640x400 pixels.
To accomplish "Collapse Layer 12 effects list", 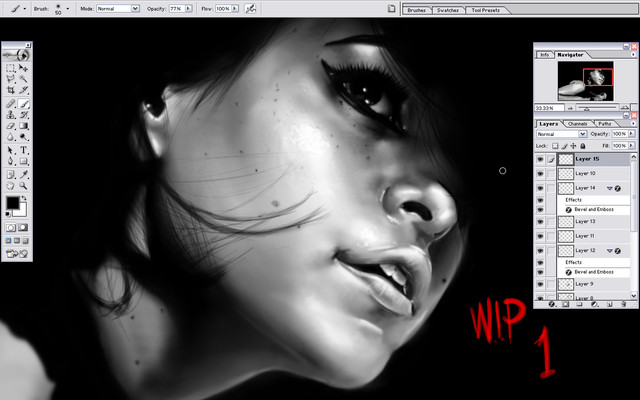I will coord(609,251).
